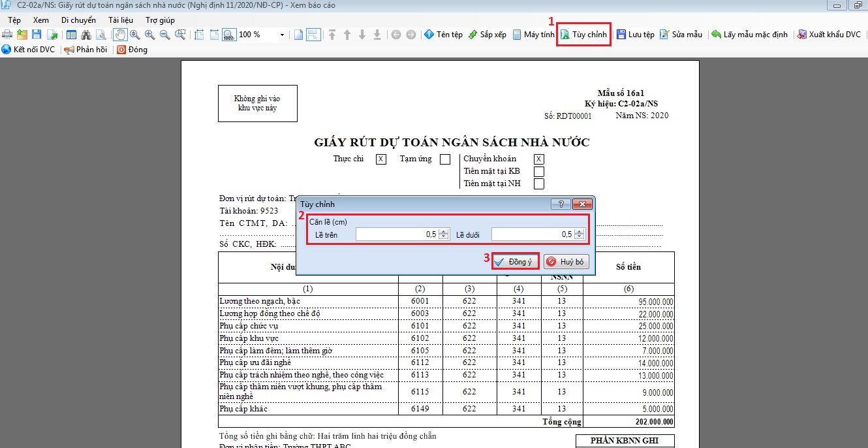Go to next page arrow icon
The width and height of the screenshot is (868, 448).
coord(362,35)
